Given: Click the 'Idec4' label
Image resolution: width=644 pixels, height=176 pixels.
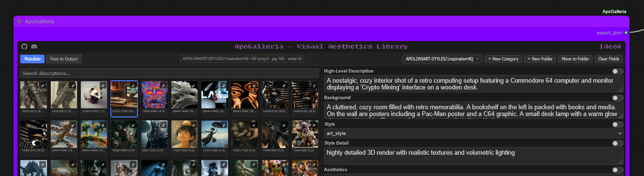Looking at the screenshot, I should tap(610, 46).
